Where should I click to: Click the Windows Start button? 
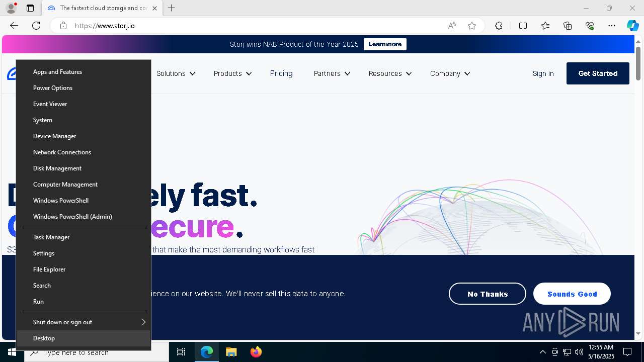click(12, 352)
